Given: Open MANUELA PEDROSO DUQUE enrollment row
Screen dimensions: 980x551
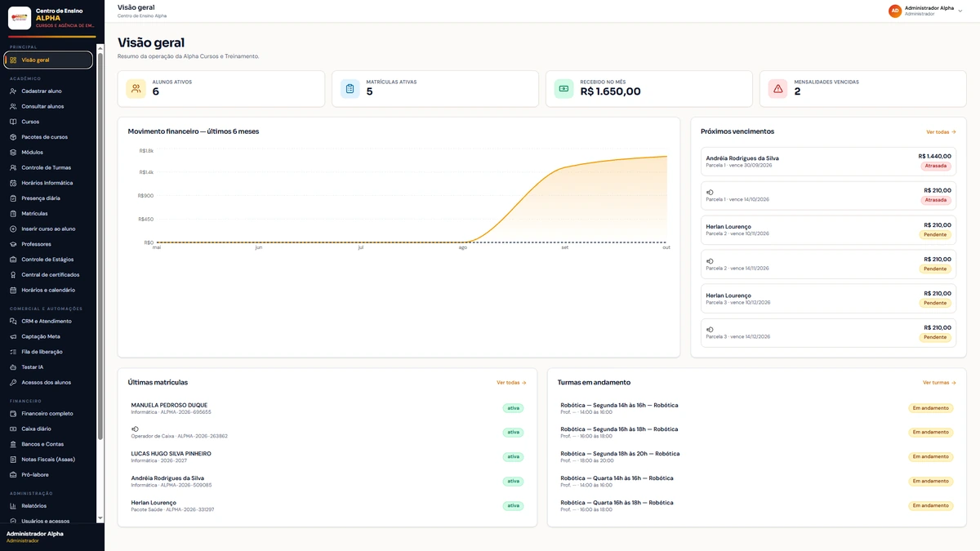Looking at the screenshot, I should 327,408.
